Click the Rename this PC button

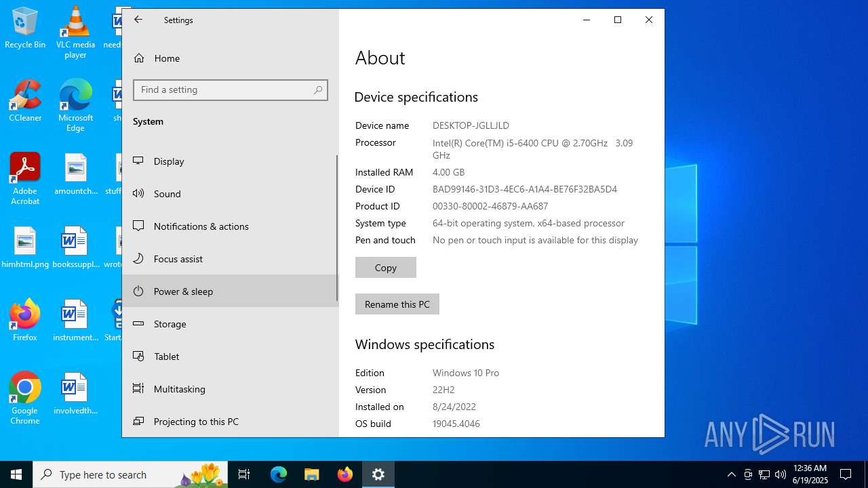397,304
